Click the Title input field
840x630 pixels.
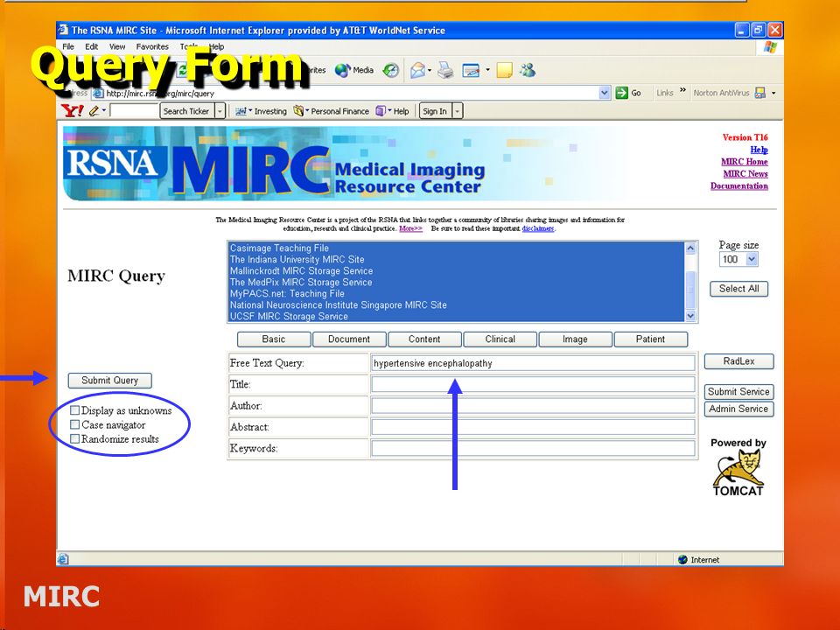coord(533,384)
